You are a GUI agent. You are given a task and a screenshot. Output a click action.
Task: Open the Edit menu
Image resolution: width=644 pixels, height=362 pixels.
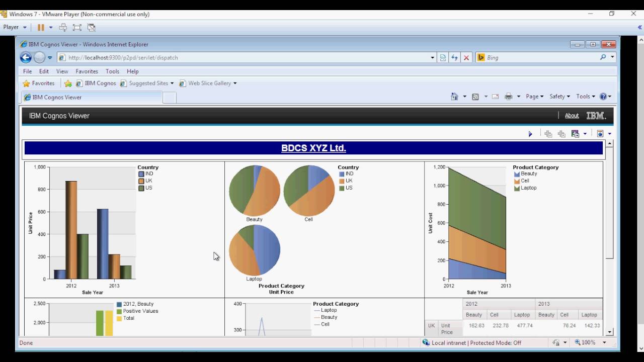tap(44, 71)
